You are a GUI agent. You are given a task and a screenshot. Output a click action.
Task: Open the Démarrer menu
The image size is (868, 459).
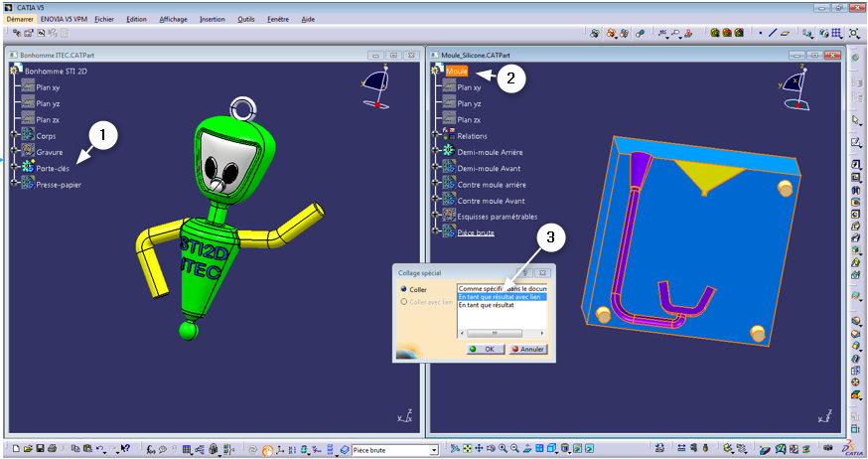[20, 19]
